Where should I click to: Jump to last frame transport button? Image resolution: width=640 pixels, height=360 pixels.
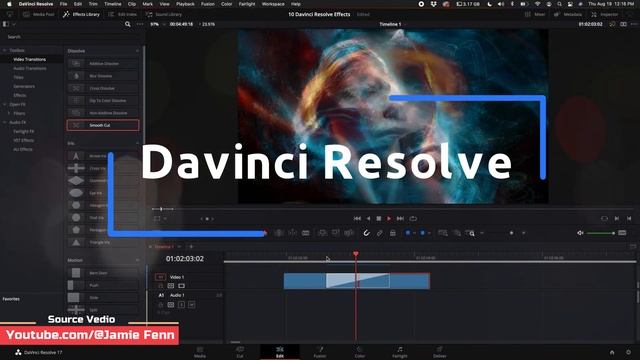coord(400,219)
